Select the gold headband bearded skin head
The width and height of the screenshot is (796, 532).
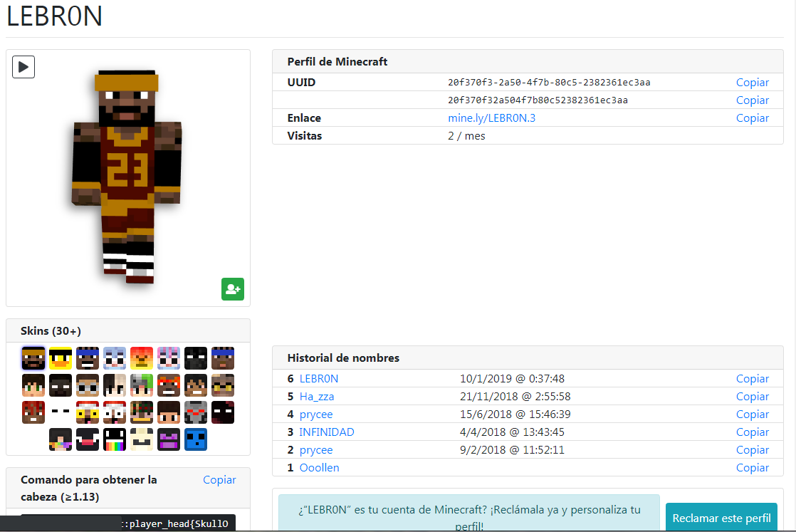[x=33, y=358]
